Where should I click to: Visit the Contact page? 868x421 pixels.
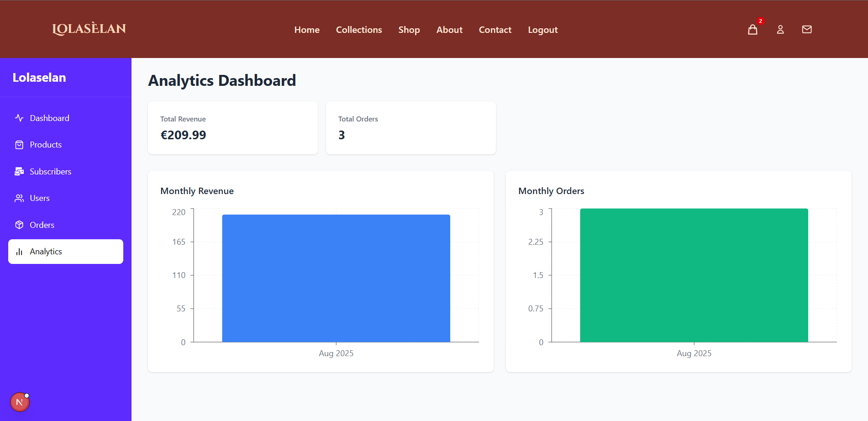coord(495,30)
